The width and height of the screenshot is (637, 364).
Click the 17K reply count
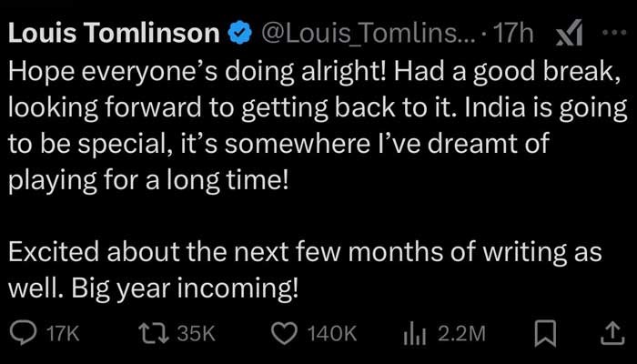[62, 334]
